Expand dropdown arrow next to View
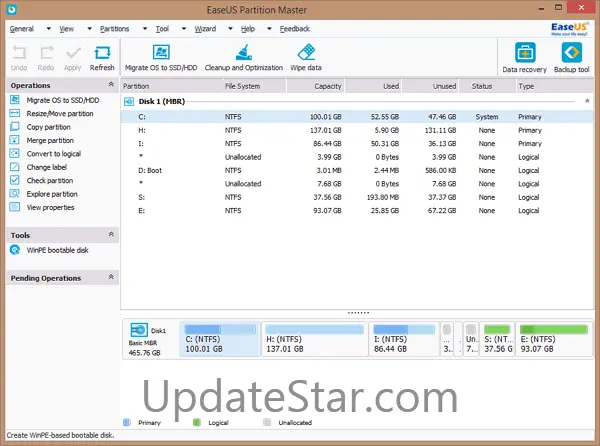 [x=89, y=29]
